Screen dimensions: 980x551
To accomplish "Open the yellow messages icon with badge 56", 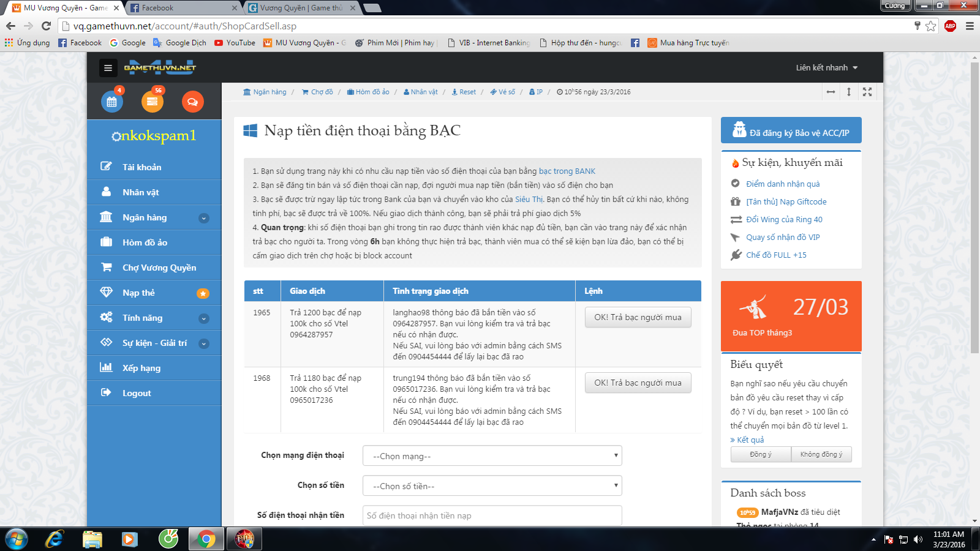I will [x=153, y=102].
